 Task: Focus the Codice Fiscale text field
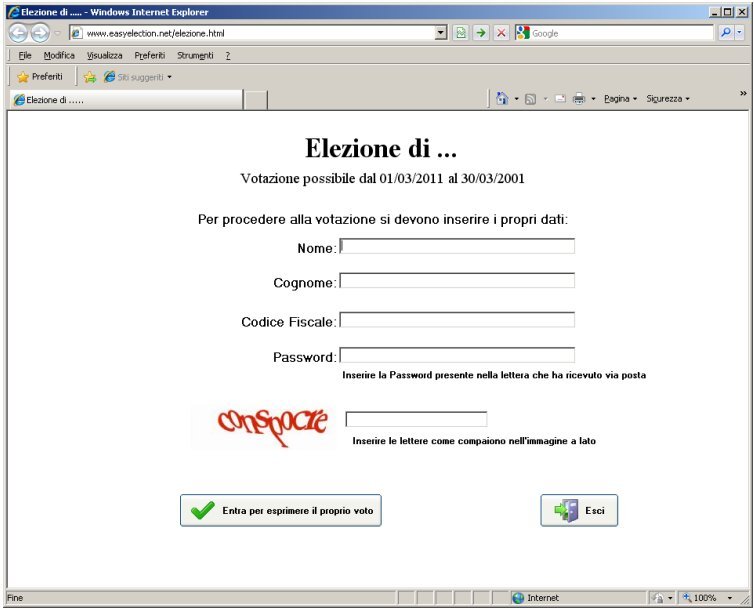457,320
